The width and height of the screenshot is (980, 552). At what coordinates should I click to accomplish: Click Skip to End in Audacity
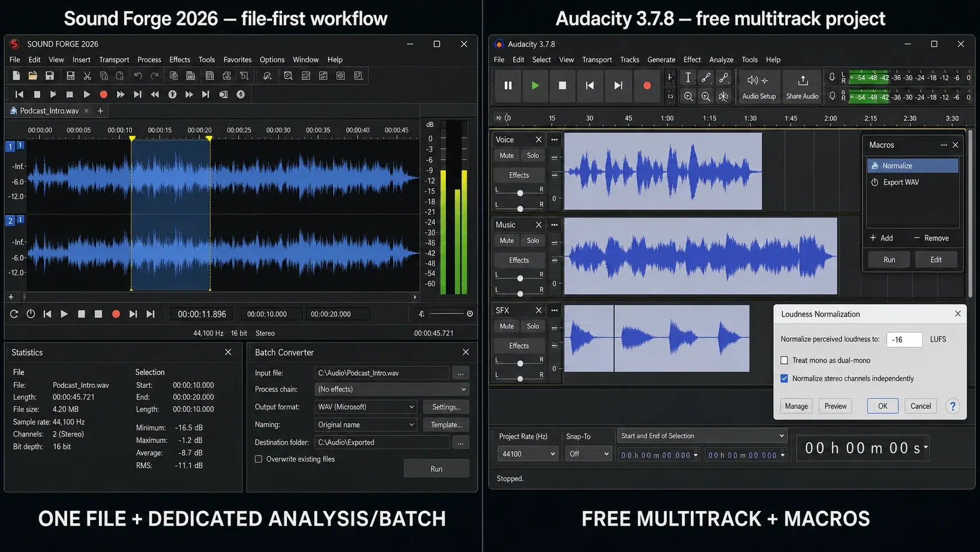(618, 86)
